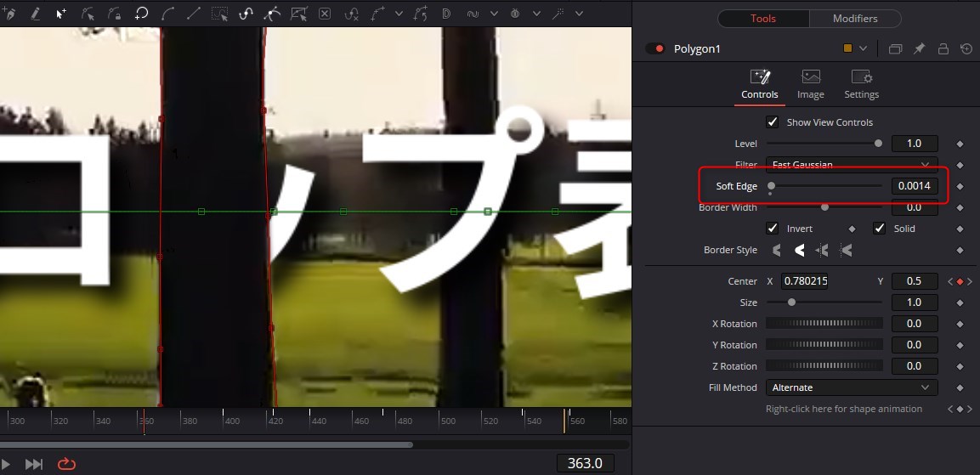This screenshot has width=980, height=475.
Task: Click the Select All Points dashed-box icon
Action: [x=219, y=13]
